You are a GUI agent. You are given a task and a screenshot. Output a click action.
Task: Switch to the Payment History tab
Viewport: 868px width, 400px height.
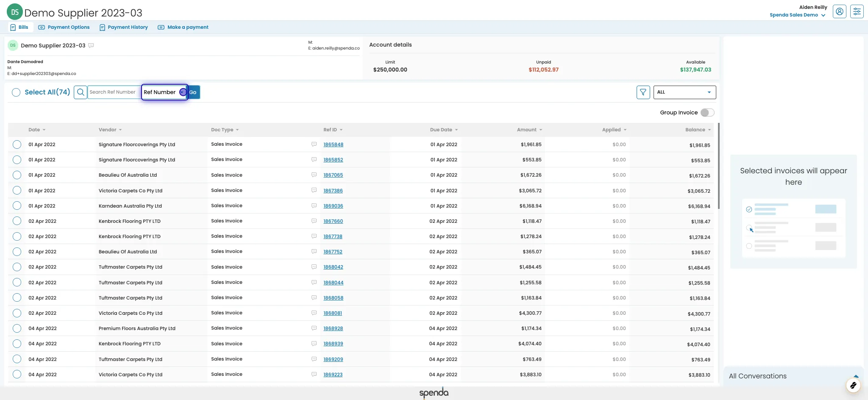click(x=123, y=27)
